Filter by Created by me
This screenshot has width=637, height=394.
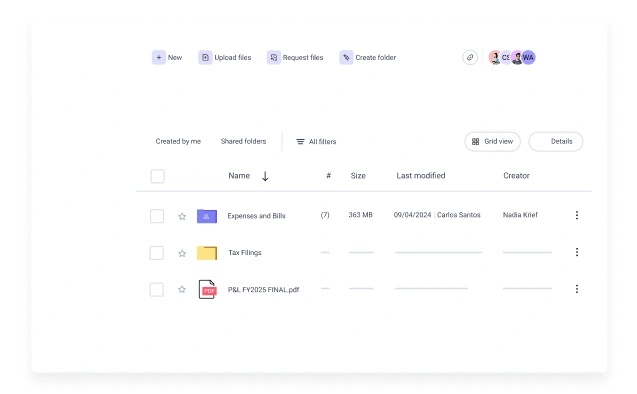pyautogui.click(x=178, y=141)
